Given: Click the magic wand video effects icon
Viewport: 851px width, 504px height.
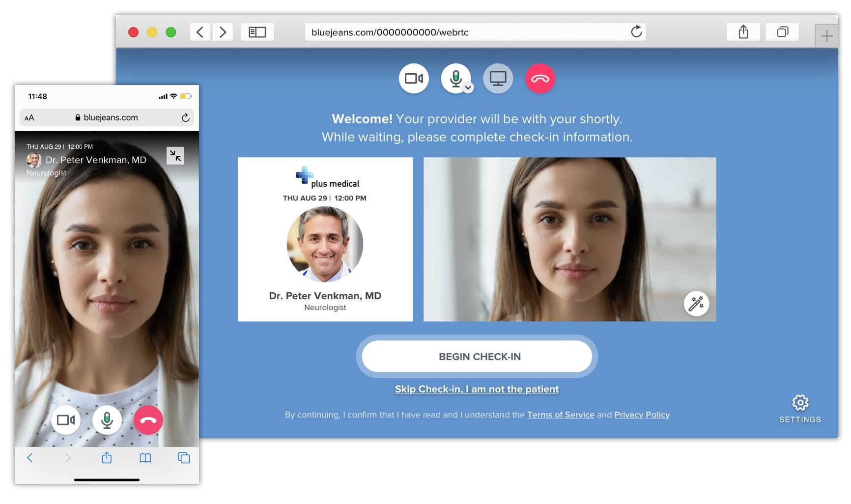Looking at the screenshot, I should pyautogui.click(x=696, y=304).
